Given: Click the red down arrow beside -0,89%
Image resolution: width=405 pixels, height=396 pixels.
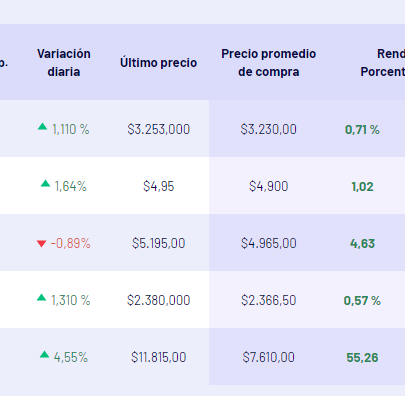Looking at the screenshot, I should [x=41, y=244].
